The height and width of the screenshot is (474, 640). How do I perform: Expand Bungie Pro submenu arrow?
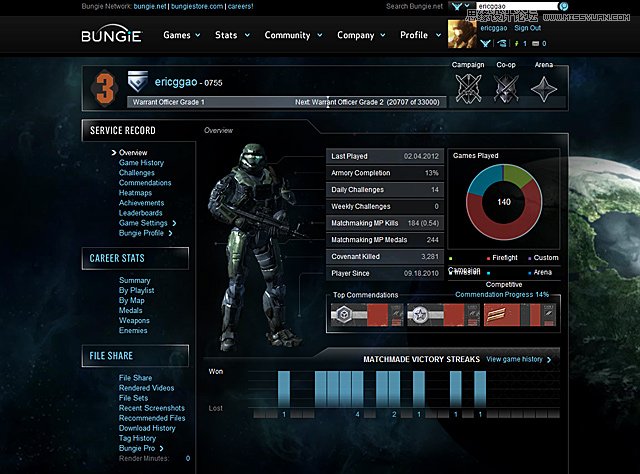pos(162,448)
